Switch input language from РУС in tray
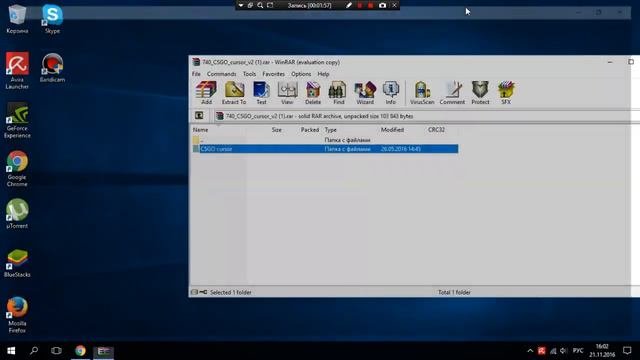 (x=578, y=351)
